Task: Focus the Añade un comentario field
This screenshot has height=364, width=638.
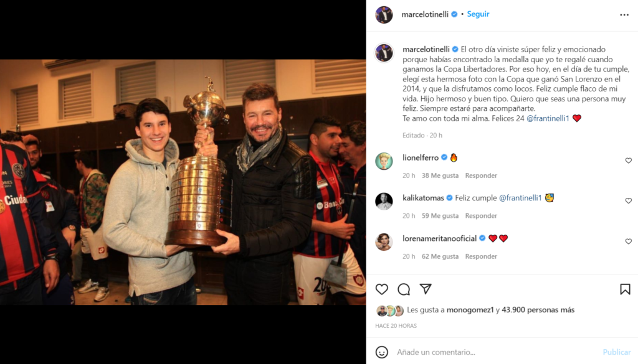Action: click(497, 352)
